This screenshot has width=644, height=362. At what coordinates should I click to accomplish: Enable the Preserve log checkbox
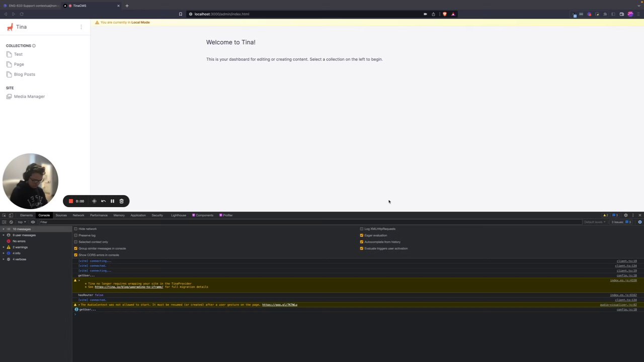coord(75,235)
